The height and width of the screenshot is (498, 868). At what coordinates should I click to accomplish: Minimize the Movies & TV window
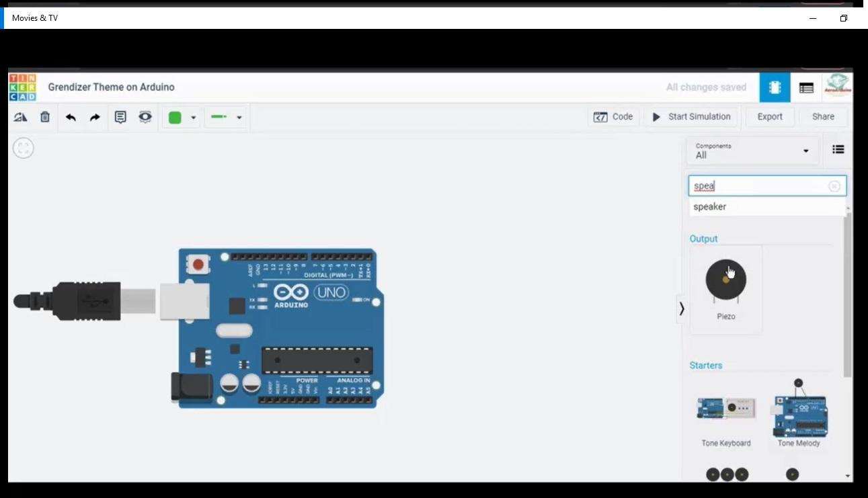coord(813,18)
